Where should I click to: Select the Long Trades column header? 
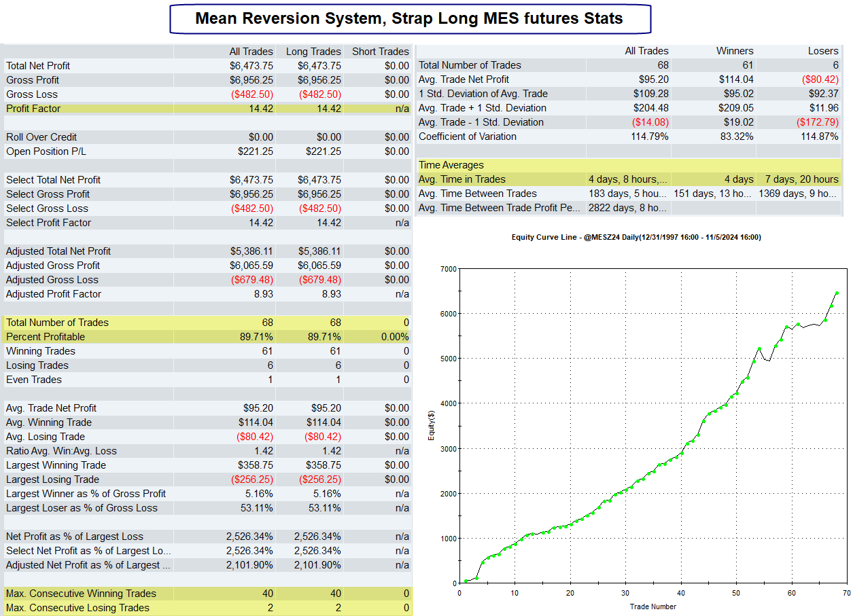(313, 52)
